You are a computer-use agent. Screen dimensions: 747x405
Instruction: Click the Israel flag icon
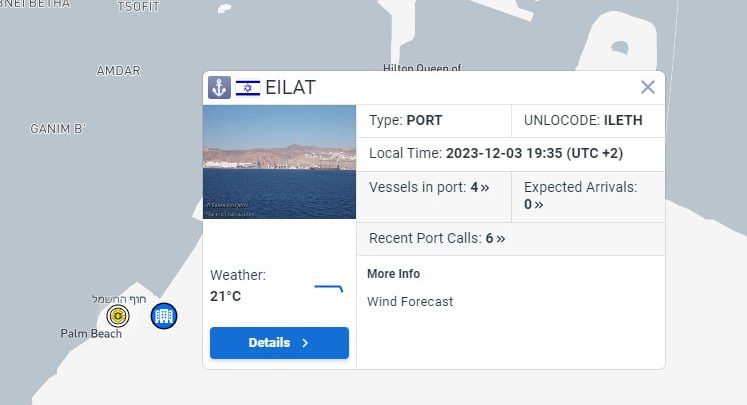[x=248, y=87]
